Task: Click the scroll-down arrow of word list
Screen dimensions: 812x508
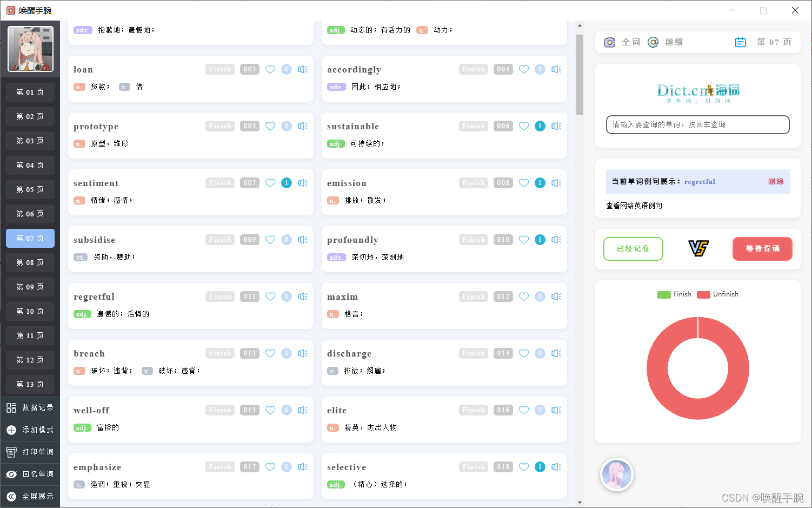Action: tap(580, 503)
